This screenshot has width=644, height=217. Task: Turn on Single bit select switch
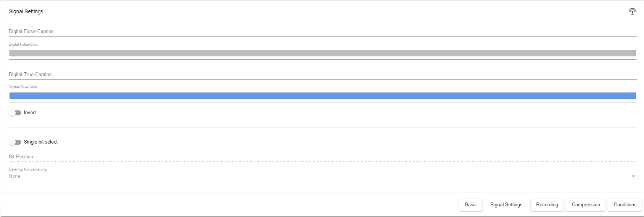(15, 142)
